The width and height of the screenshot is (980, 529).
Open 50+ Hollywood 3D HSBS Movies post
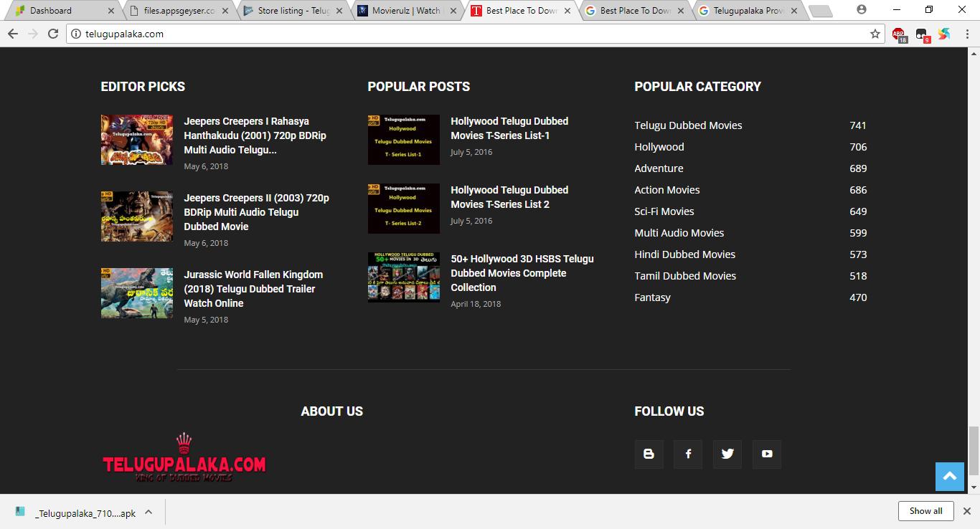click(522, 273)
